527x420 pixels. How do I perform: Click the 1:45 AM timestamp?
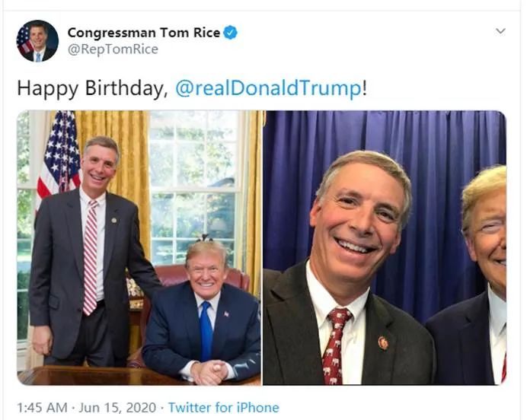[41, 408]
